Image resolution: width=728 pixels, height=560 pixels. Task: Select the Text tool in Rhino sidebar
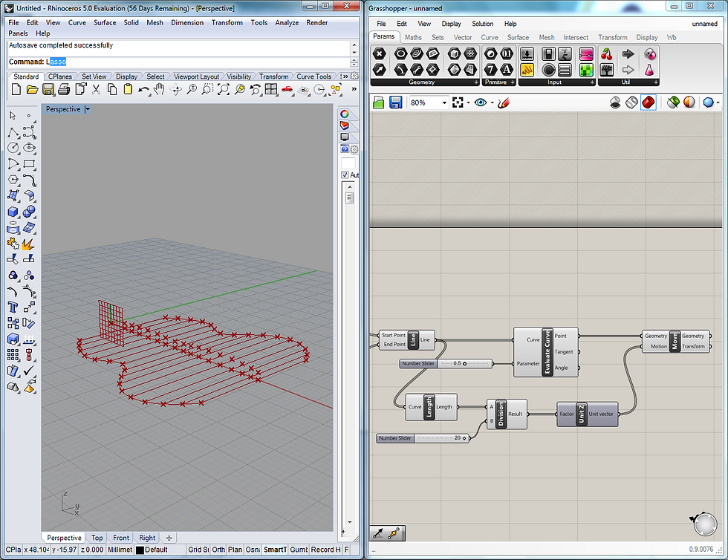tap(13, 307)
